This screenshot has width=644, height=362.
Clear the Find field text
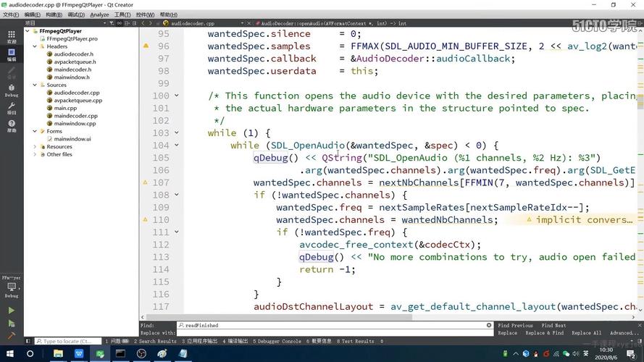[489, 326]
